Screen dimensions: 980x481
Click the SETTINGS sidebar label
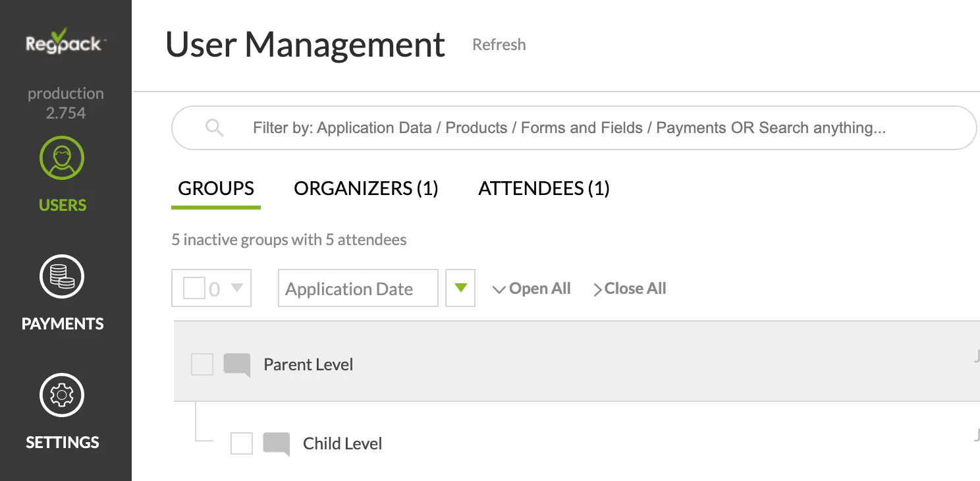(x=63, y=443)
